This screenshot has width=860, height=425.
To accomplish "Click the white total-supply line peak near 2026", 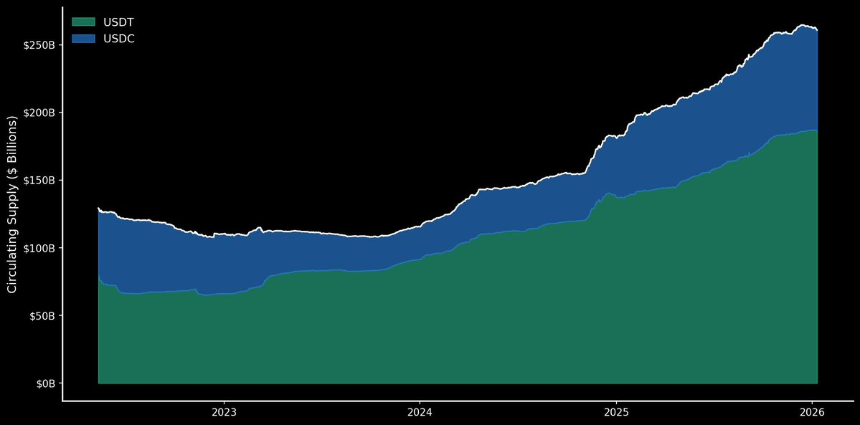I will coord(802,25).
